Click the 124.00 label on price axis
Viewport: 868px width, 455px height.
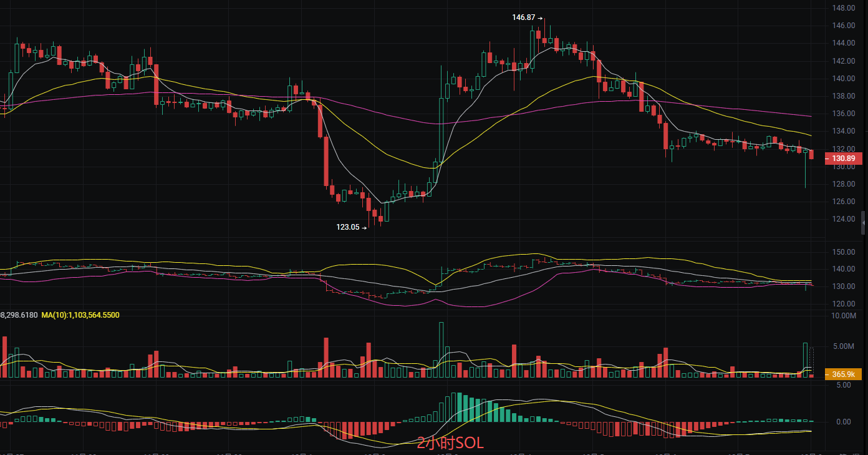(x=843, y=219)
